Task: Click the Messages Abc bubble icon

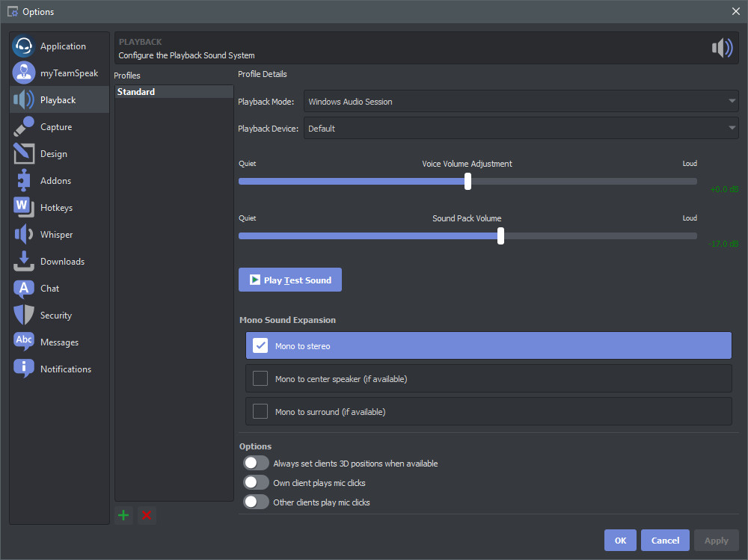Action: pyautogui.click(x=23, y=342)
